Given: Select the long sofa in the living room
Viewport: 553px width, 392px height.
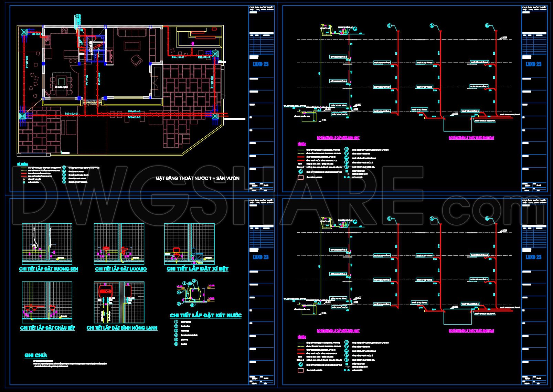Looking at the screenshot, I should tap(132, 32).
